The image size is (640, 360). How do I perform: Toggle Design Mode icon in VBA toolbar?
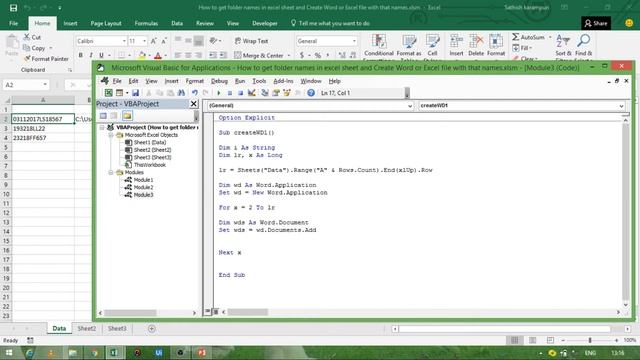coord(251,93)
